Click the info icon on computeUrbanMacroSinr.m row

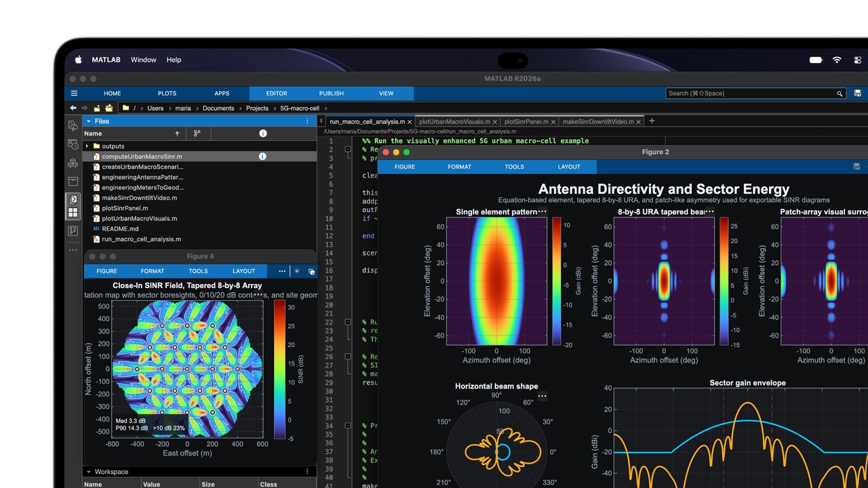click(262, 157)
